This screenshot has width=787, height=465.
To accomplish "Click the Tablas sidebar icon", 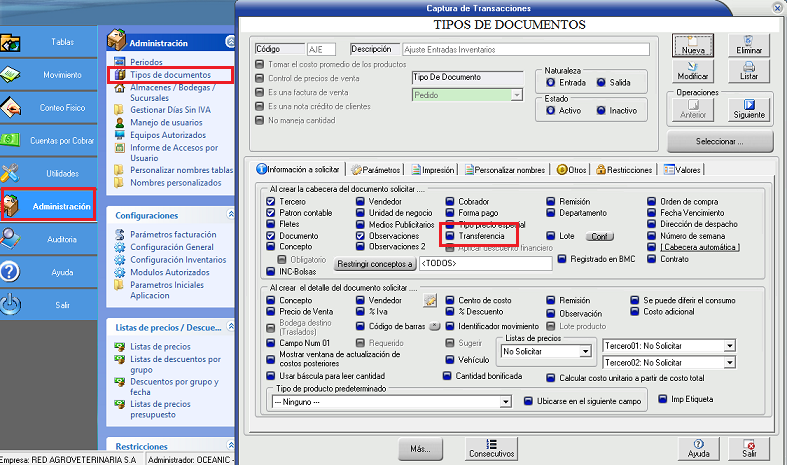I will tap(14, 43).
